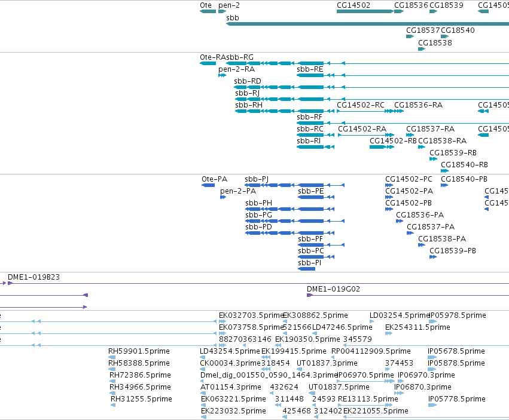Select the sbb-RI transcript label
This screenshot has width=509, height=420.
tap(309, 141)
